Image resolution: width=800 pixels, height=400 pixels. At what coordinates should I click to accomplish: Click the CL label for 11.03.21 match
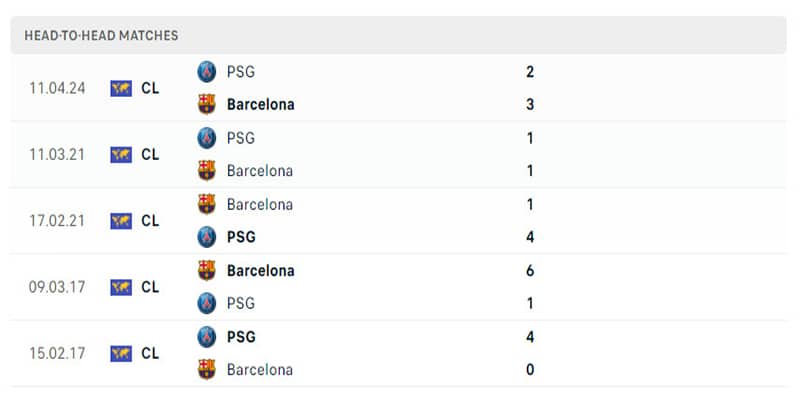150,154
